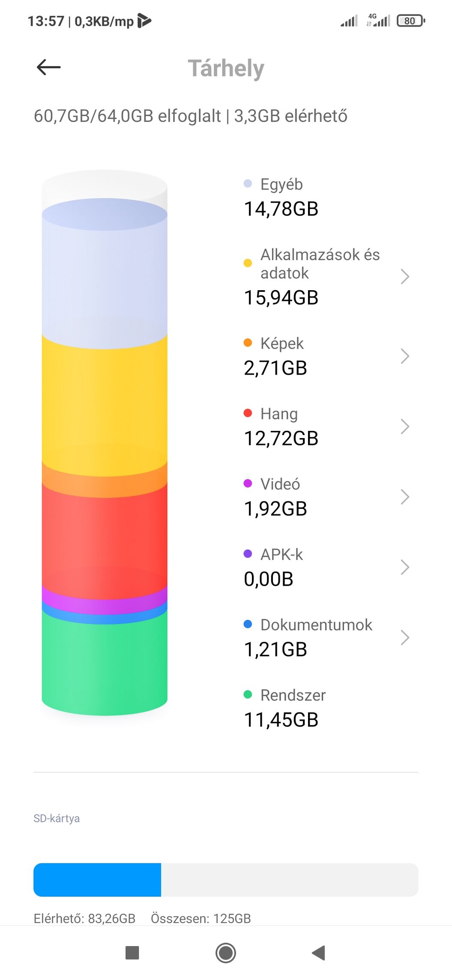Tap the red Hang segment of cylinder chart
Viewport: 452px width, 980px height.
(x=105, y=540)
